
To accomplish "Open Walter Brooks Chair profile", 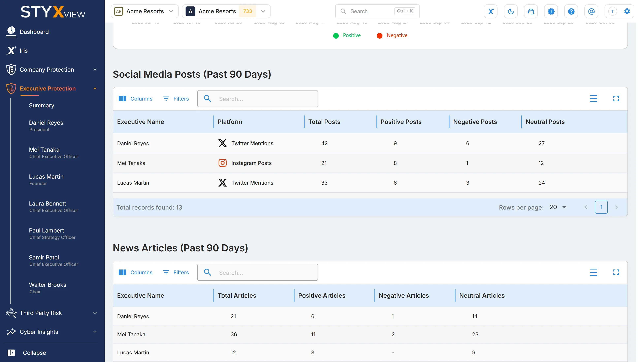I will click(47, 288).
